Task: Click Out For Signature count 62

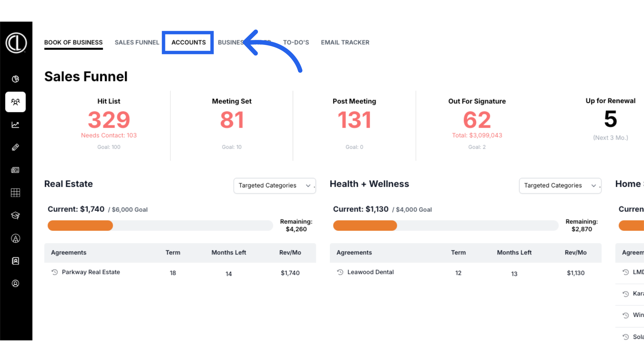Action: [477, 120]
